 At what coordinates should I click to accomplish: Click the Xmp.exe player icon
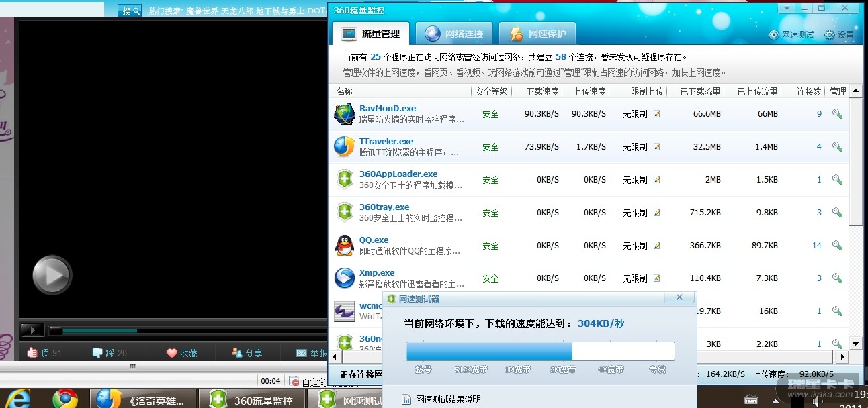click(345, 278)
